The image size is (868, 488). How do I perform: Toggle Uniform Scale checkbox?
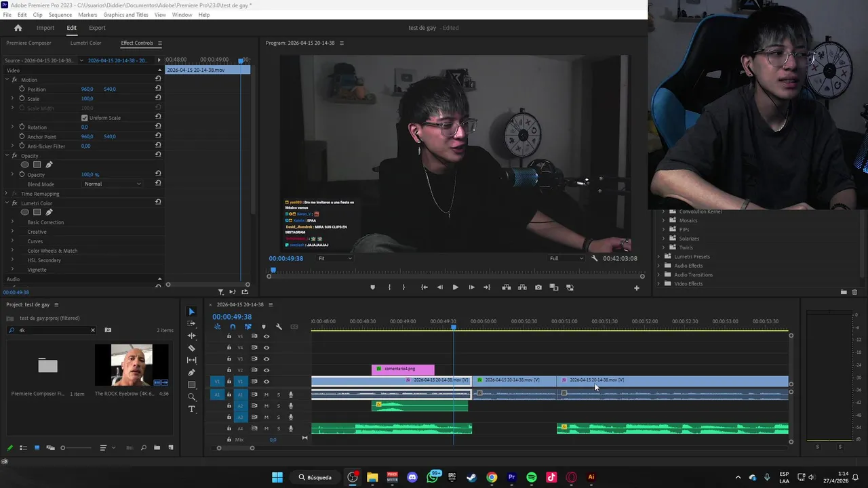tap(84, 118)
